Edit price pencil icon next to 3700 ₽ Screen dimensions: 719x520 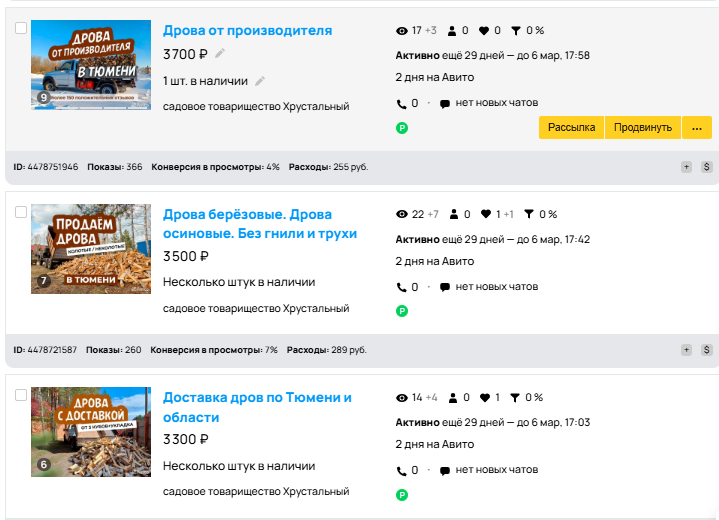tap(220, 54)
